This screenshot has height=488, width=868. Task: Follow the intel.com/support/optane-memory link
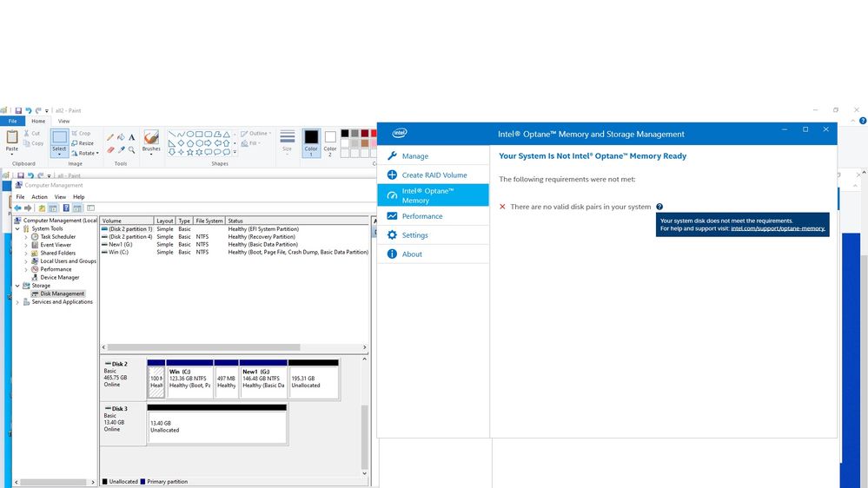coord(778,228)
